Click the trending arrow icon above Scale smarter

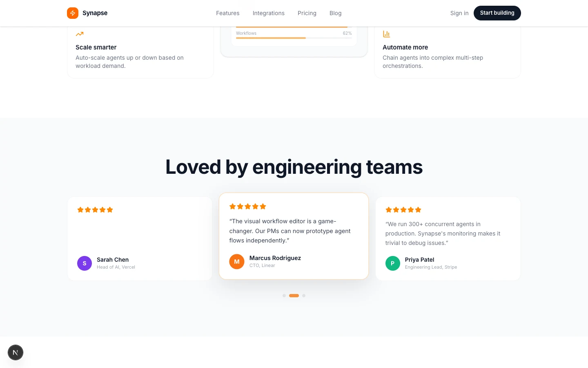click(x=80, y=34)
